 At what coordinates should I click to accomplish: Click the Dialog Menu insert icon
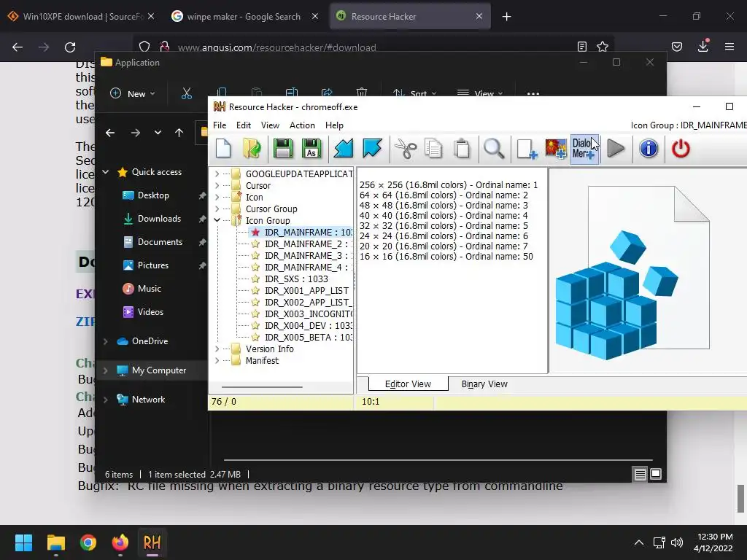(584, 149)
